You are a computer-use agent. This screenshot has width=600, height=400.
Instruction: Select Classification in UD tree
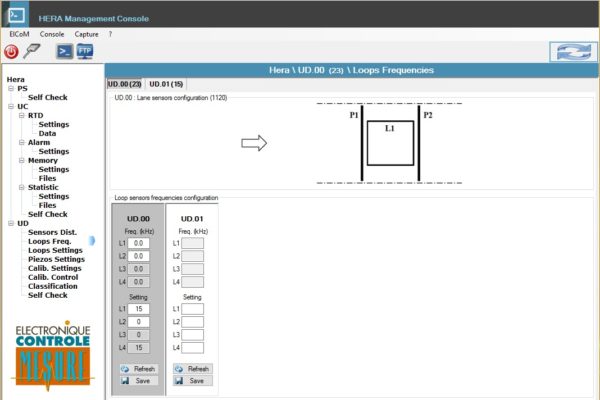tap(53, 286)
